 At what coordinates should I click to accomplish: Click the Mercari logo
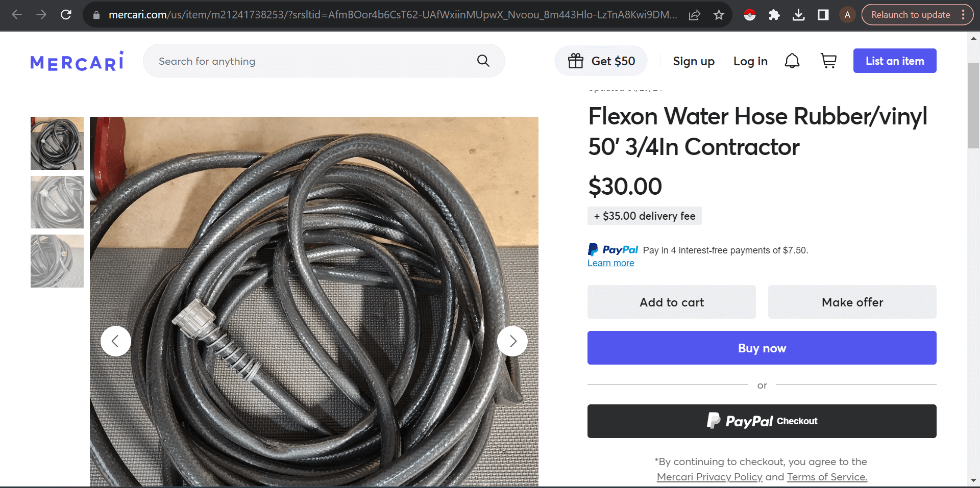(76, 61)
